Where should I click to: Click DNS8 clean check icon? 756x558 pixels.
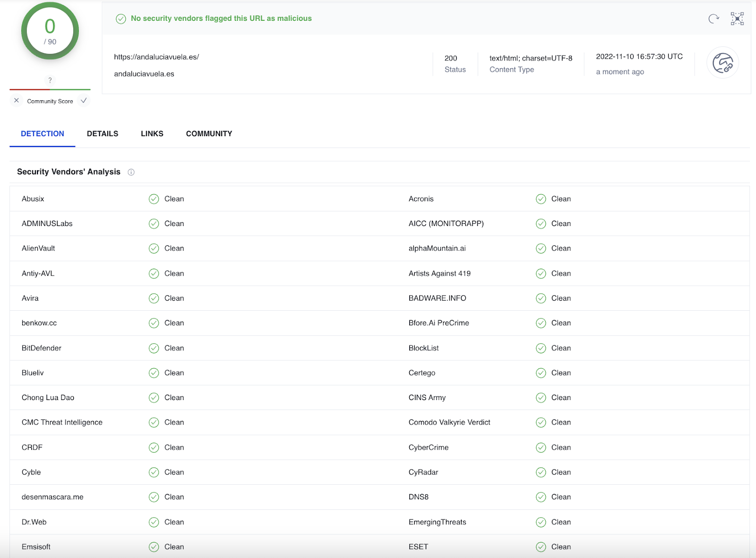[x=541, y=497]
